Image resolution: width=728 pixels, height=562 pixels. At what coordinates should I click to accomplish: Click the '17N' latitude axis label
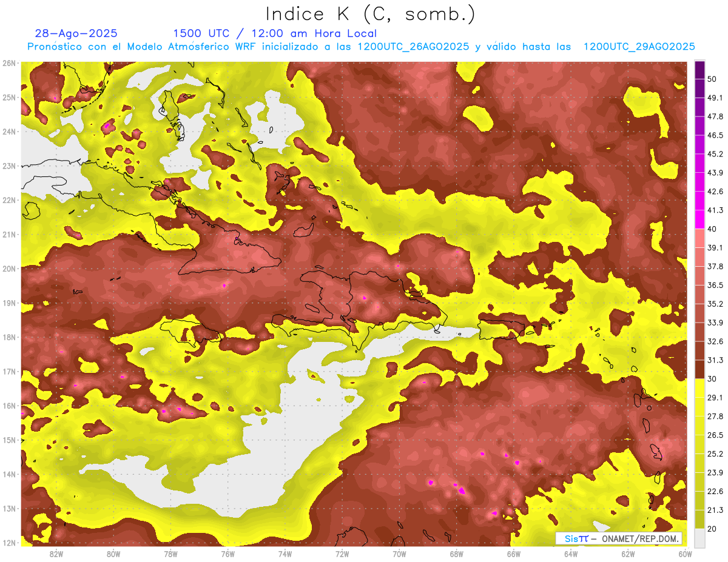pos(9,372)
